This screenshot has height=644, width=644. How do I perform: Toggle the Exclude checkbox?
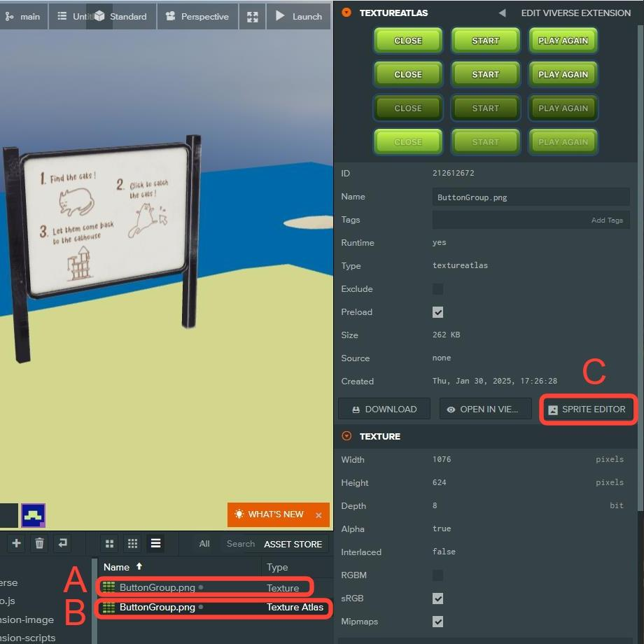pyautogui.click(x=437, y=289)
